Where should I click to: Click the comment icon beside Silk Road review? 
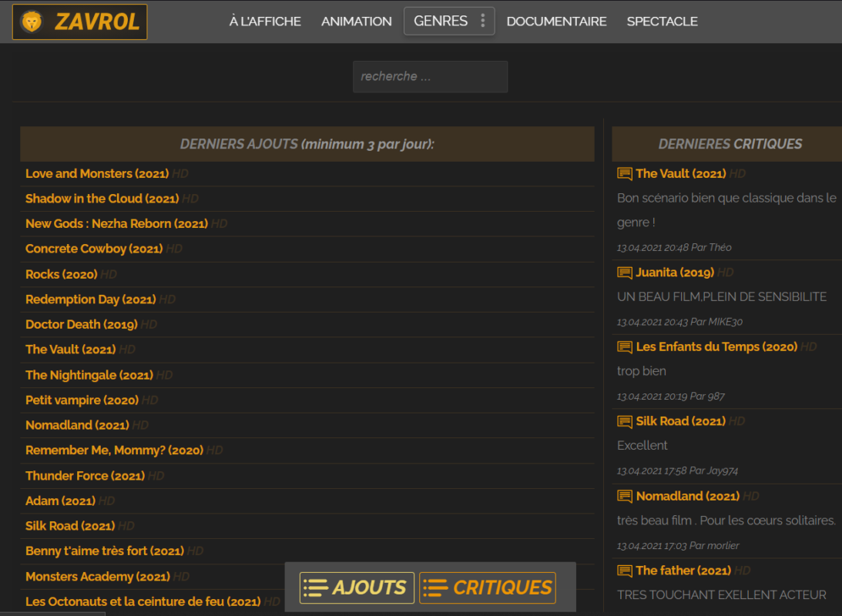coord(625,421)
